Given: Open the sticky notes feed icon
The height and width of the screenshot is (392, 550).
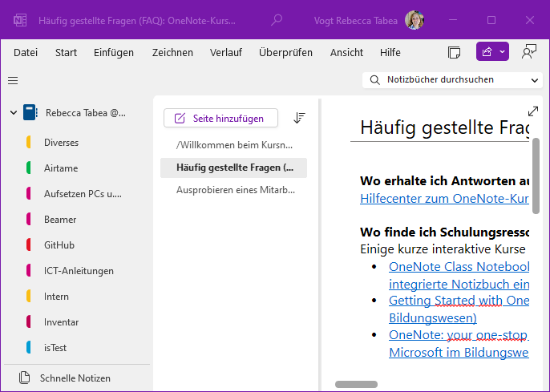Looking at the screenshot, I should coord(455,52).
